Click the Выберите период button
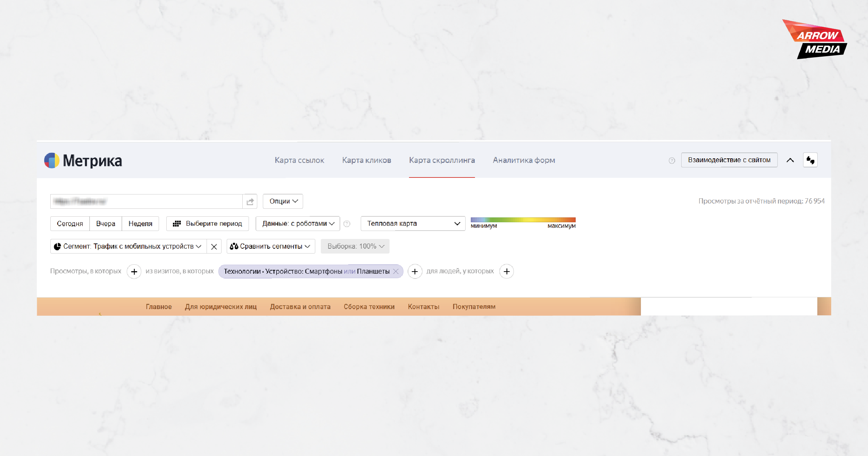The image size is (868, 456). click(x=208, y=224)
